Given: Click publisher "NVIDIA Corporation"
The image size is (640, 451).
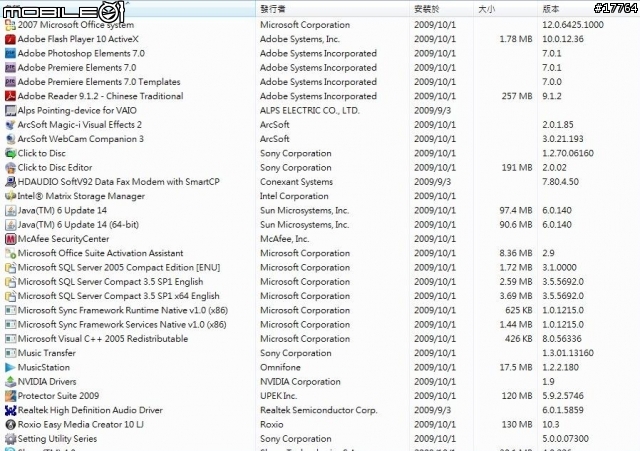Looking at the screenshot, I should [x=300, y=382].
